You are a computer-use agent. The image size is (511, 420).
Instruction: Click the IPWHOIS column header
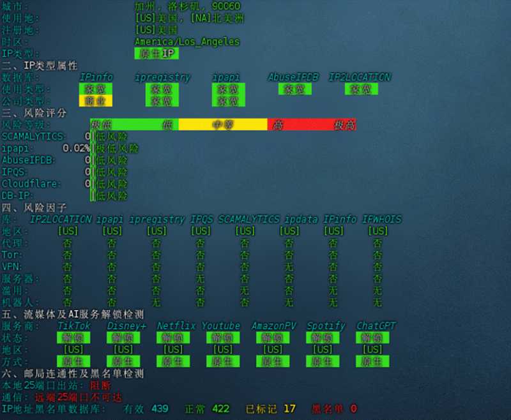click(381, 220)
